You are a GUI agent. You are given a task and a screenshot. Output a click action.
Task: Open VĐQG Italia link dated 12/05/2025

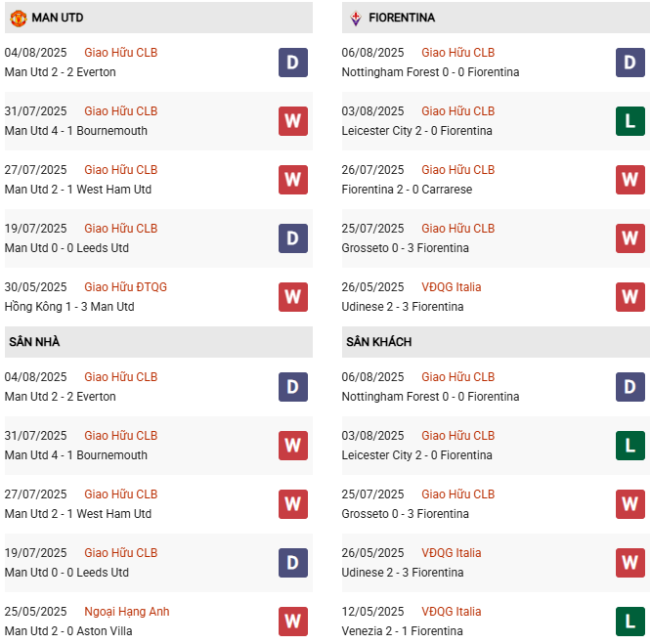point(451,612)
